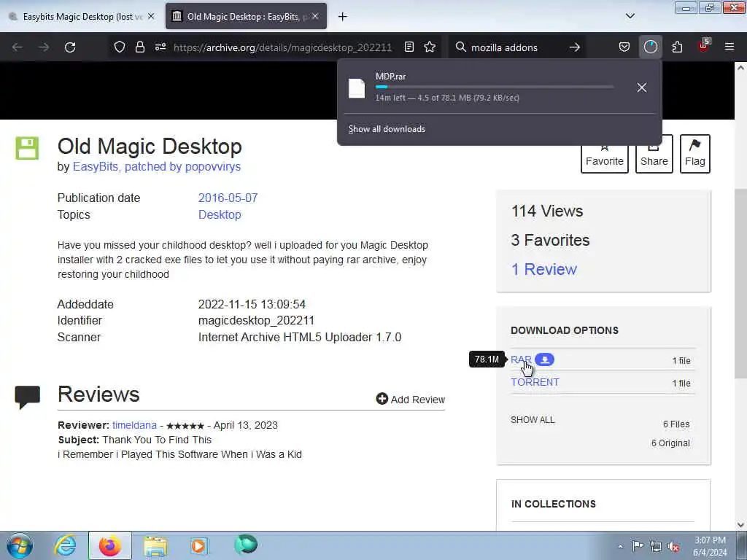Reload the current page
The width and height of the screenshot is (747, 560).
point(70,47)
